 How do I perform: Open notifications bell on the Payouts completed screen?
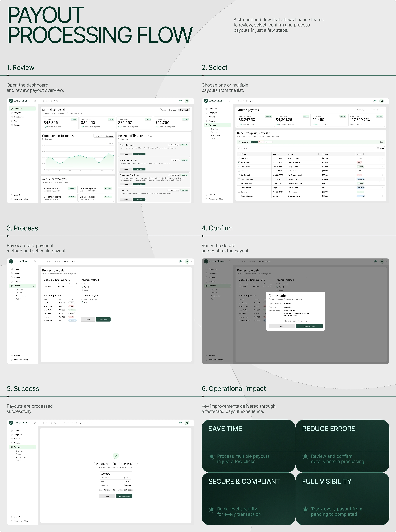click(180, 423)
